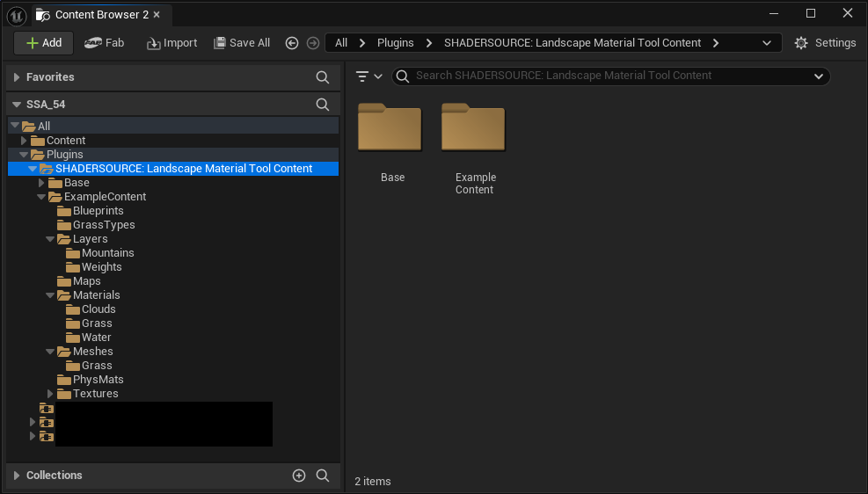Viewport: 868px width, 494px height.
Task: Click the navigate forward arrow icon
Action: [312, 43]
